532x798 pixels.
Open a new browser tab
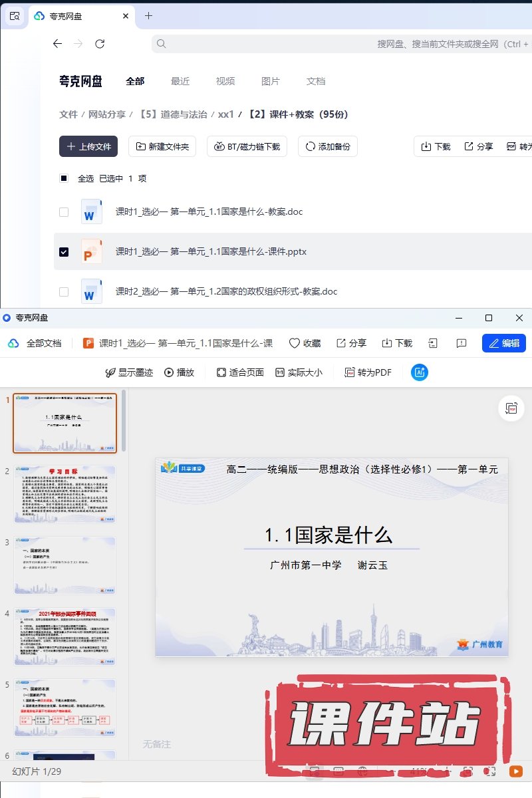point(148,15)
